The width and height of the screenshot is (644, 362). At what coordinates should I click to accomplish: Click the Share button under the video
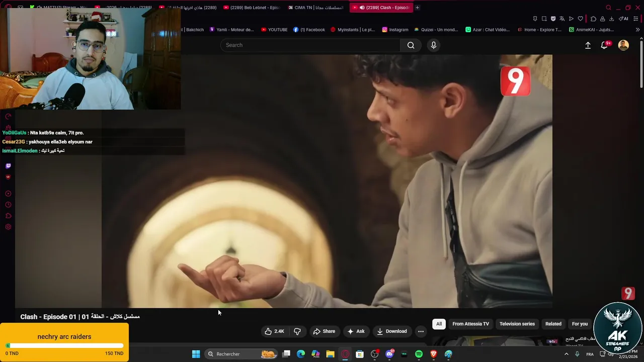324,331
